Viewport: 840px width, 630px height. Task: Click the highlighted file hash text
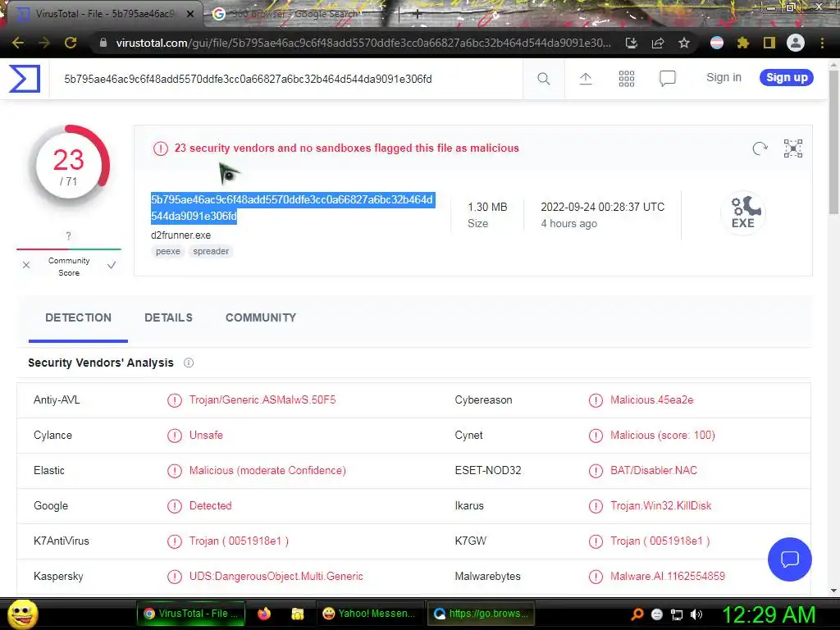pyautogui.click(x=292, y=208)
